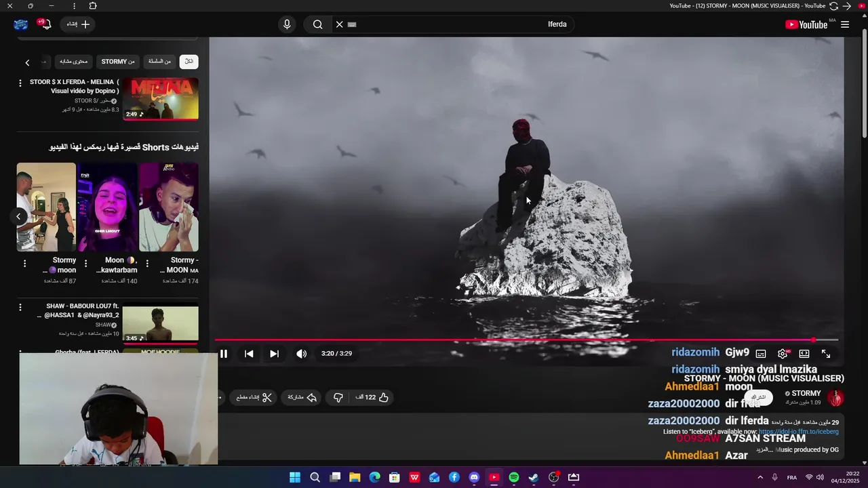The height and width of the screenshot is (488, 868).
Task: Pause the video playback
Action: pyautogui.click(x=224, y=354)
